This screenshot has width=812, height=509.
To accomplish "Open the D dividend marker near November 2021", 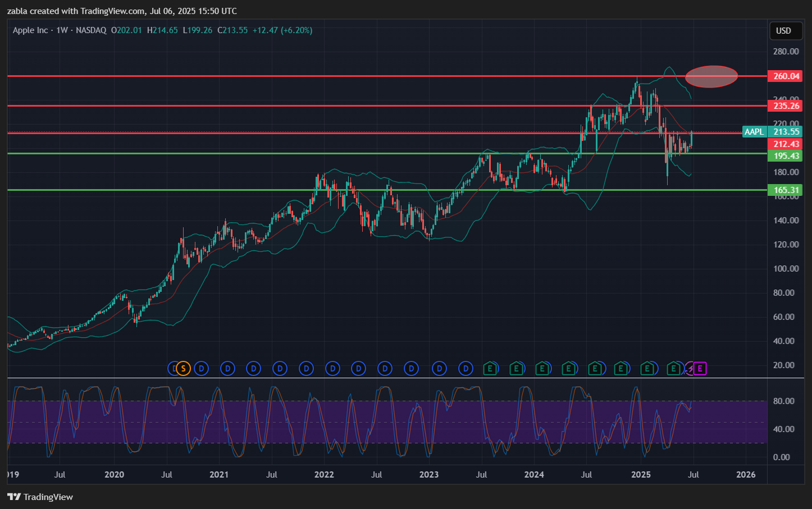I will pos(306,369).
